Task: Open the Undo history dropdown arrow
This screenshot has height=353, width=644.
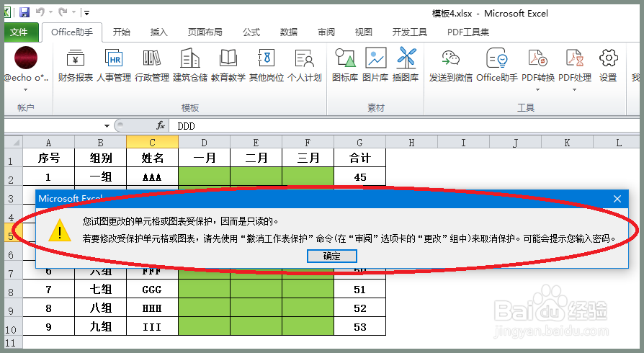Action: pos(51,12)
